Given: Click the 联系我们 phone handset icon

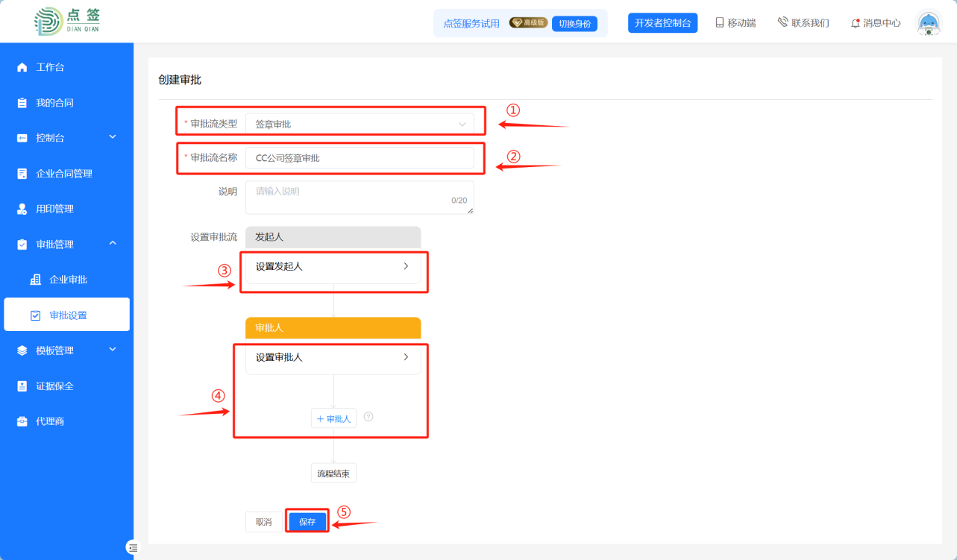Looking at the screenshot, I should (782, 22).
